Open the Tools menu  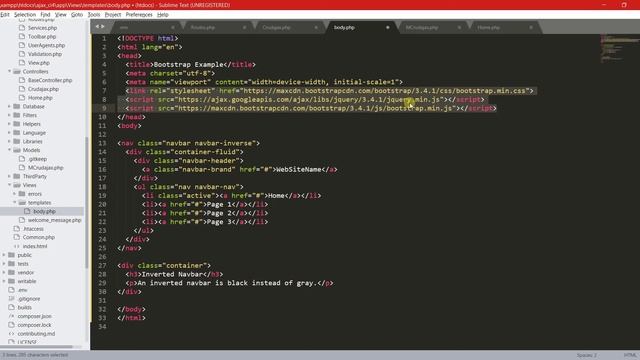(x=94, y=14)
